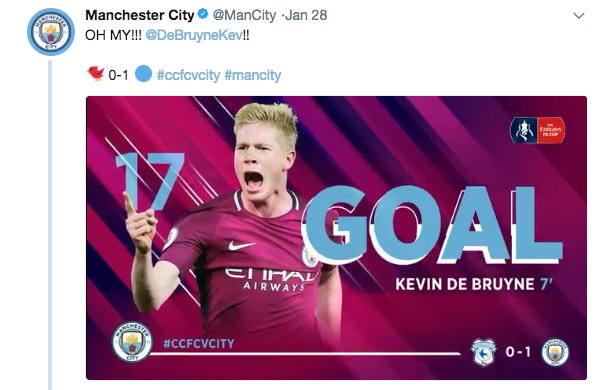Click the large GOAL text in the graphic
This screenshot has height=390, width=609.
(x=432, y=225)
